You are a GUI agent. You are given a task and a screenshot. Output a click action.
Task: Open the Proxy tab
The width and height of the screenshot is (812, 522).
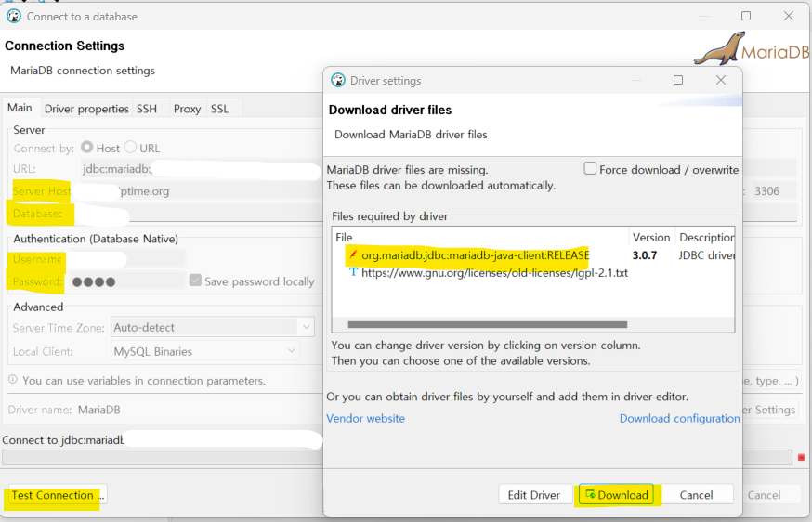point(187,109)
